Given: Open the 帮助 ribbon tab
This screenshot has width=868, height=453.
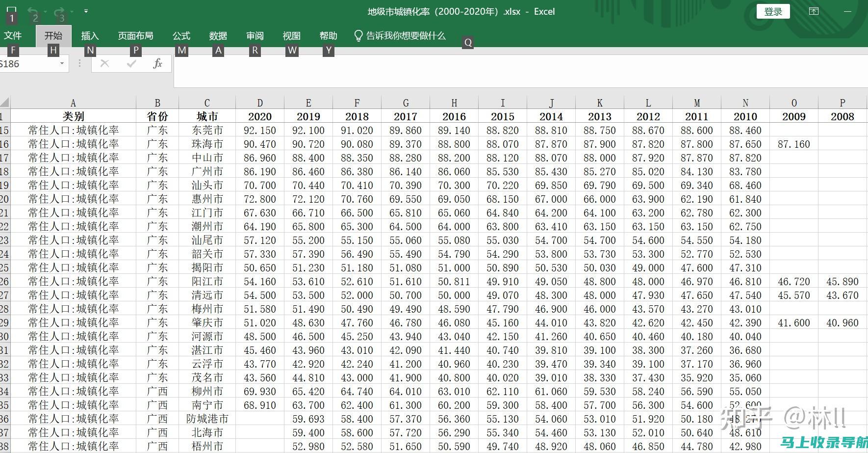Looking at the screenshot, I should [x=328, y=36].
